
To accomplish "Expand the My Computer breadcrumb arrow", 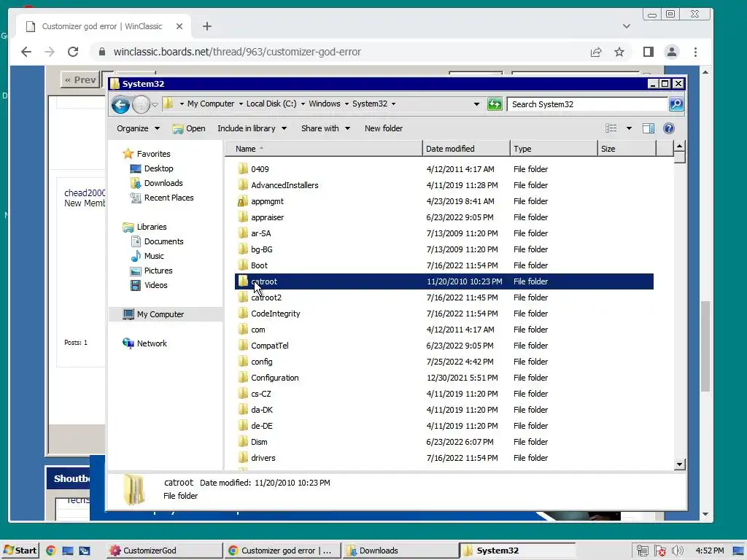I will (x=241, y=104).
